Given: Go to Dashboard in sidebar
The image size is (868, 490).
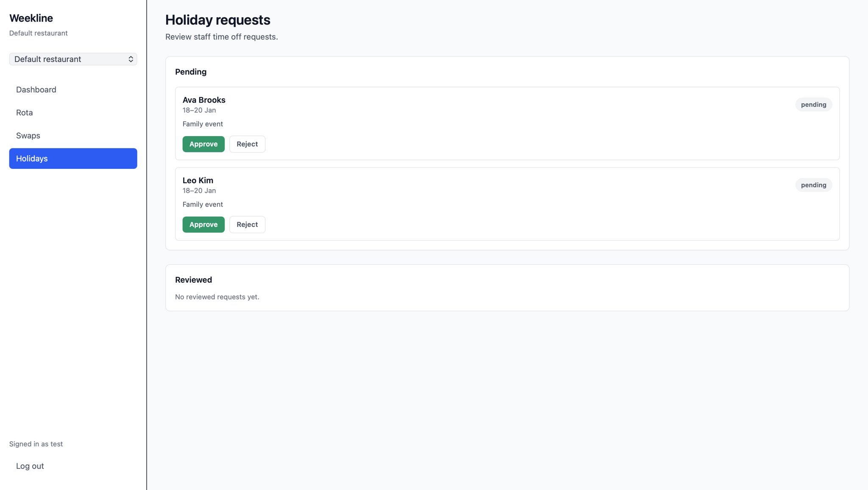Looking at the screenshot, I should pos(73,90).
